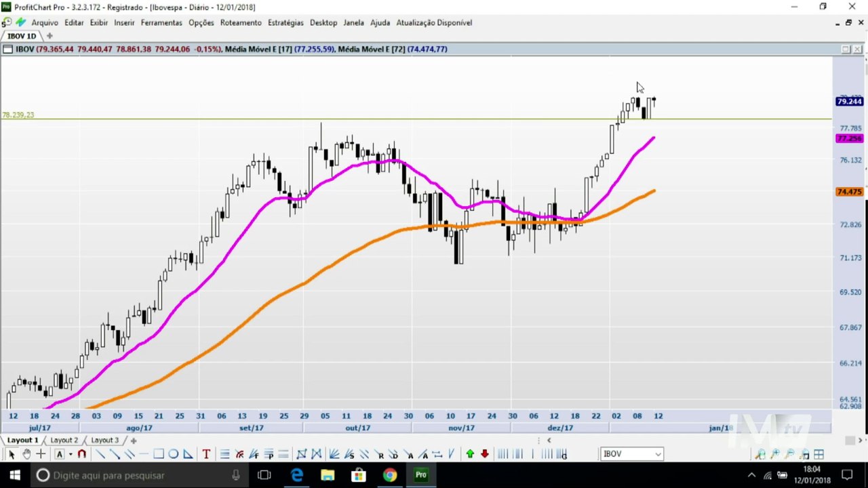Screen dimensions: 868x488
Task: Click Atualização Disponível in menu bar
Action: click(x=434, y=22)
